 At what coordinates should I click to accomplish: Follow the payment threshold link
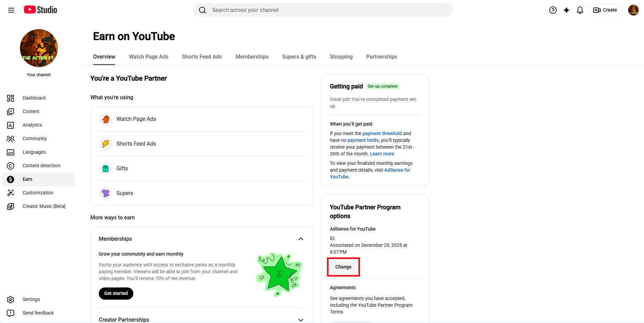coord(382,133)
